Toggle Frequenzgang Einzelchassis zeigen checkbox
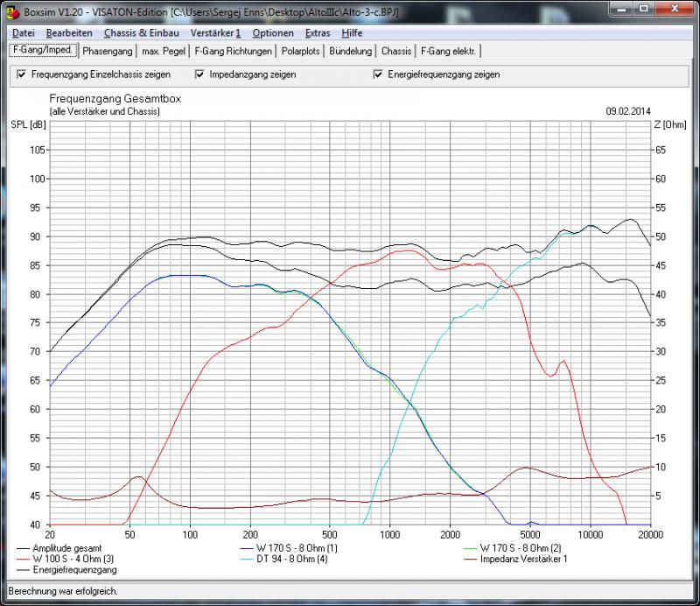 (22, 74)
